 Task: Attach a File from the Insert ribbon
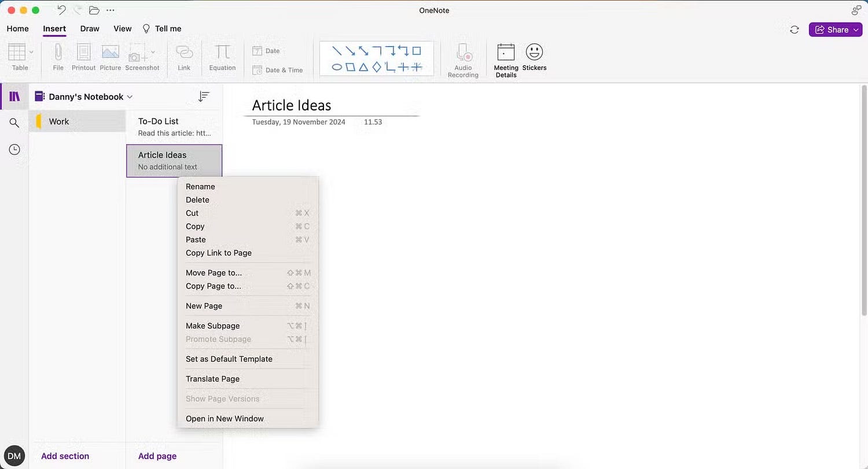coord(57,55)
